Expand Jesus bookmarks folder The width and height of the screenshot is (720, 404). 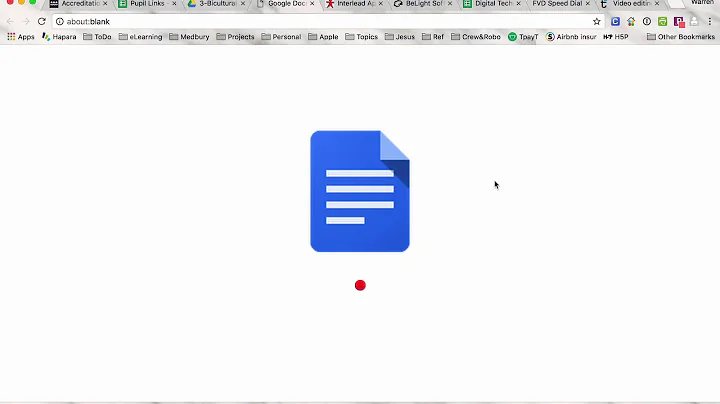pos(399,37)
